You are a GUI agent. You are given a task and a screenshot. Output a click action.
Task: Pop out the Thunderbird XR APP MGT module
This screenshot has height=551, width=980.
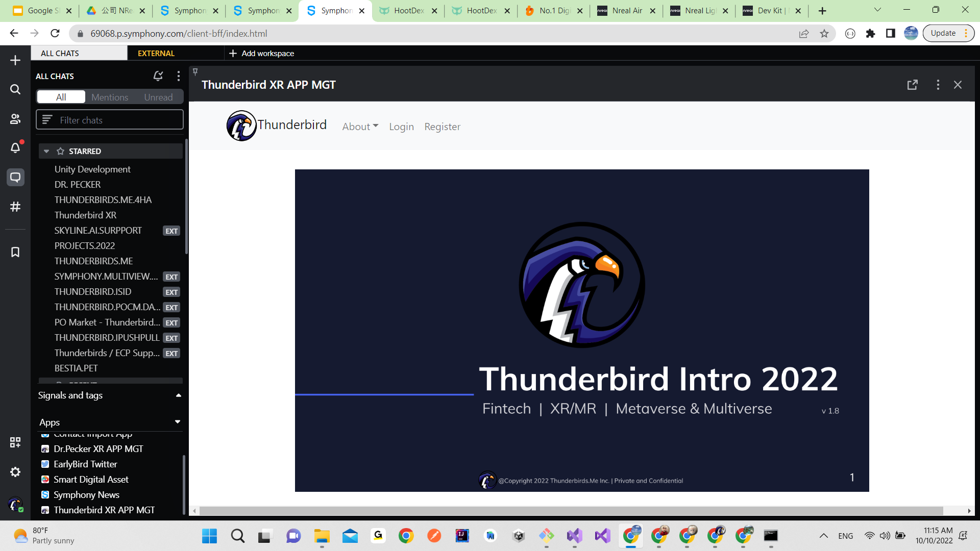913,85
